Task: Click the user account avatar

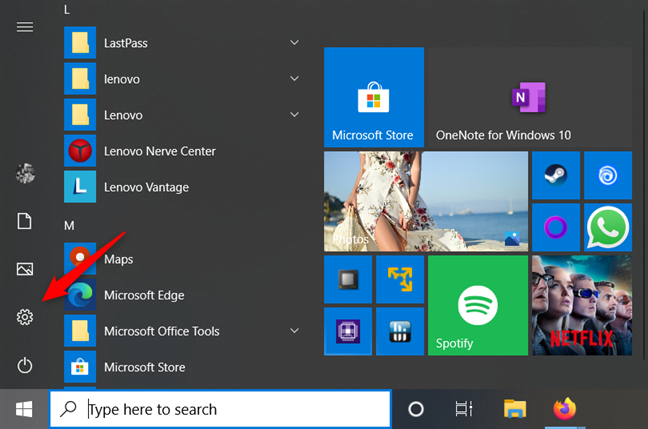Action: click(25, 173)
